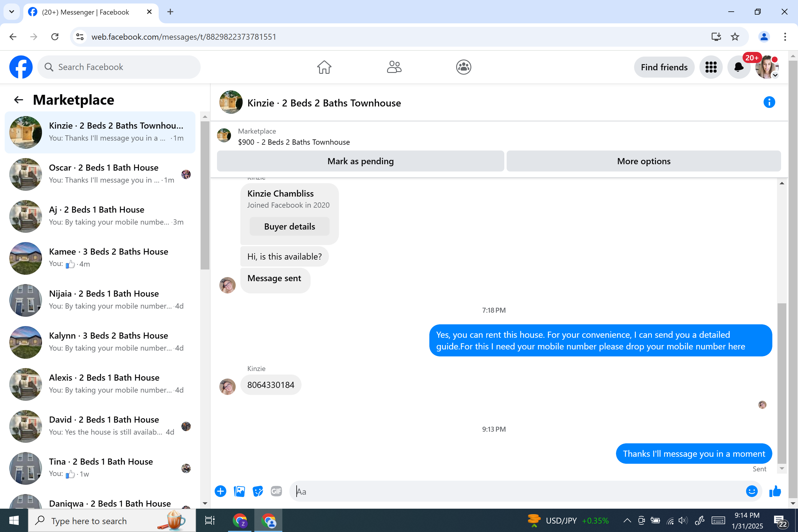Screen dimensions: 798x532
Task: Open the Windows Start menu
Action: 14,520
